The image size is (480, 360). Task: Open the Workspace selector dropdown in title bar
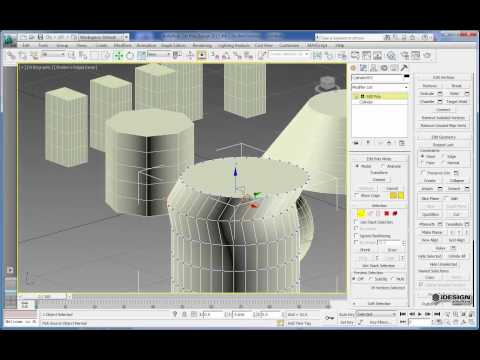coord(104,37)
